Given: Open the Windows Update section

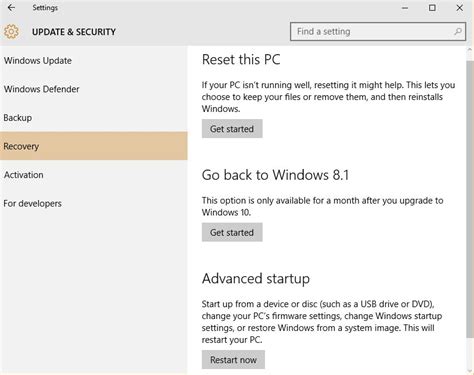Looking at the screenshot, I should pos(94,61).
